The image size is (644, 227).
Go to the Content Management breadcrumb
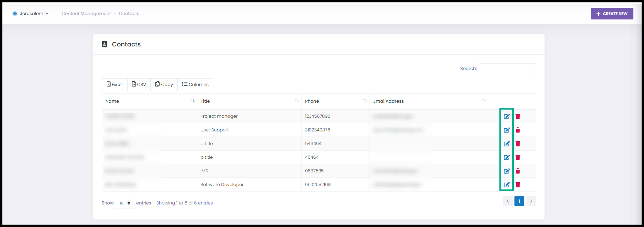point(86,13)
